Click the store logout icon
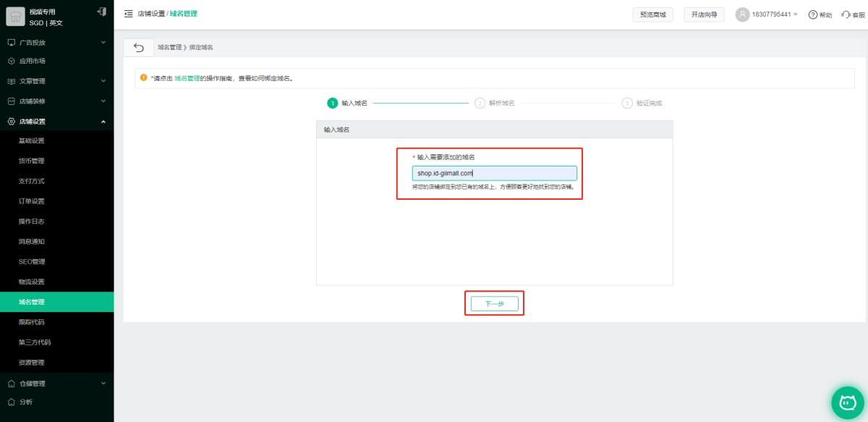Image resolution: width=868 pixels, height=422 pixels. 101,12
